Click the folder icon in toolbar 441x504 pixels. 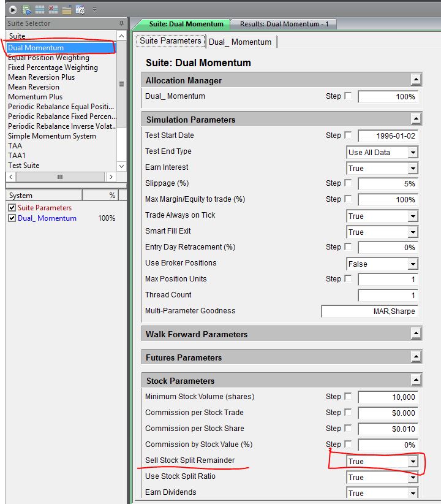click(67, 10)
